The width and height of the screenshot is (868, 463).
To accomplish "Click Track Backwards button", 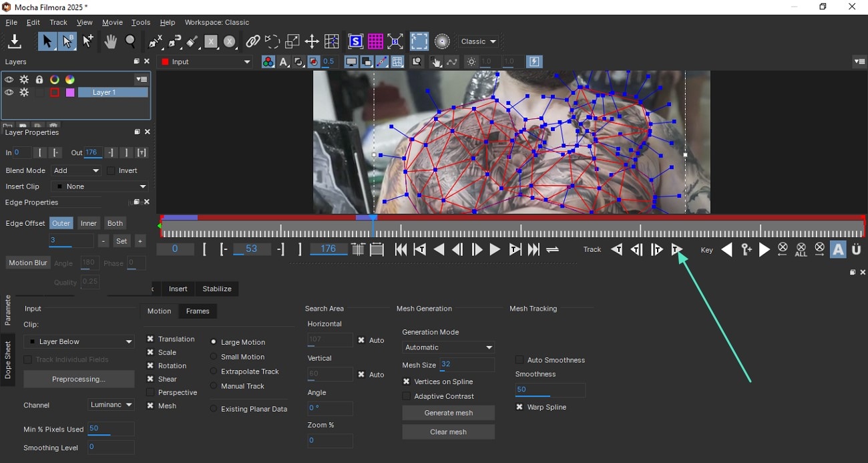I will point(617,250).
